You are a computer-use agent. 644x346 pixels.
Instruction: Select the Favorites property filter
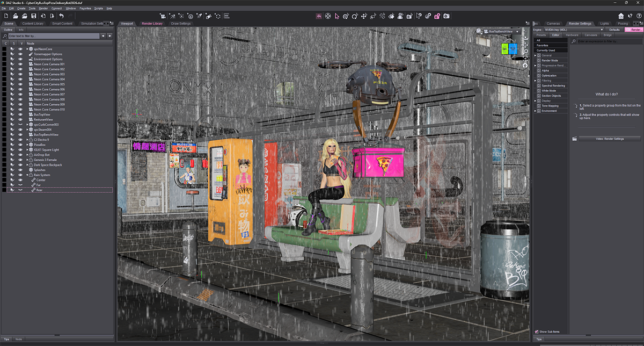tap(552, 45)
